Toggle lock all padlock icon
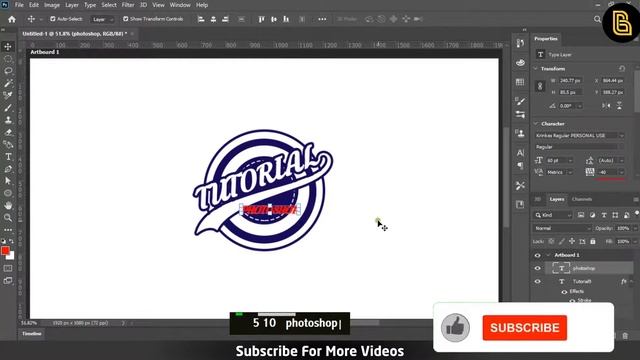640x360 pixels. point(593,242)
